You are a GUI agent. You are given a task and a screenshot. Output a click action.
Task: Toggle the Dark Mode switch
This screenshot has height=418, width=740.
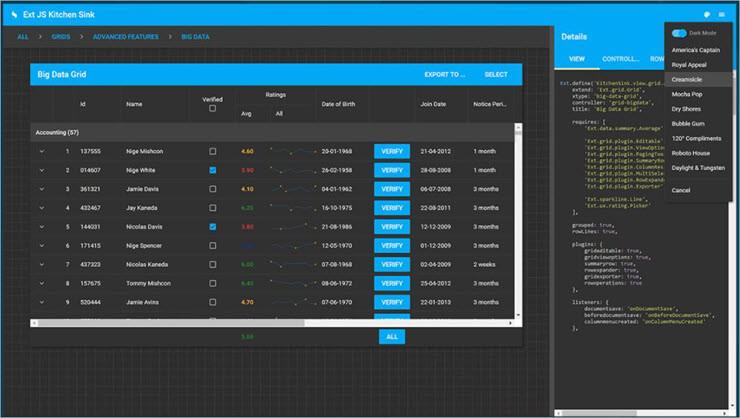coord(679,33)
